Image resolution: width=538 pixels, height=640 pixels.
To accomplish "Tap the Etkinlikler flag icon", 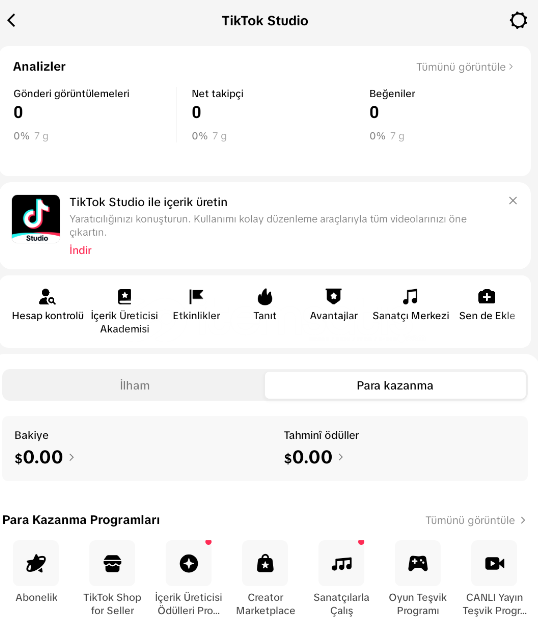I will pos(196,297).
